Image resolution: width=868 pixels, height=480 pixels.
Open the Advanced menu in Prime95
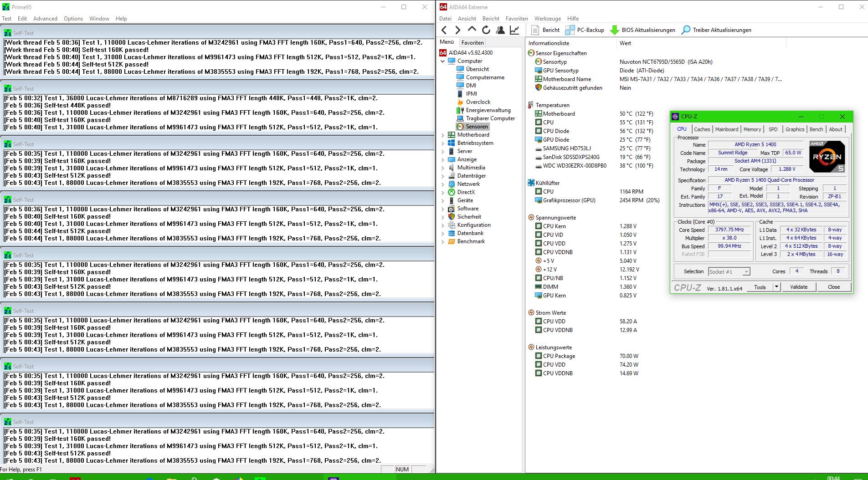pyautogui.click(x=45, y=19)
